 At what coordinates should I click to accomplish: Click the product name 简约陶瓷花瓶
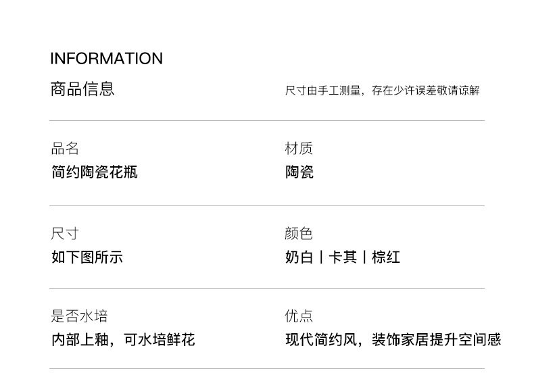(94, 172)
